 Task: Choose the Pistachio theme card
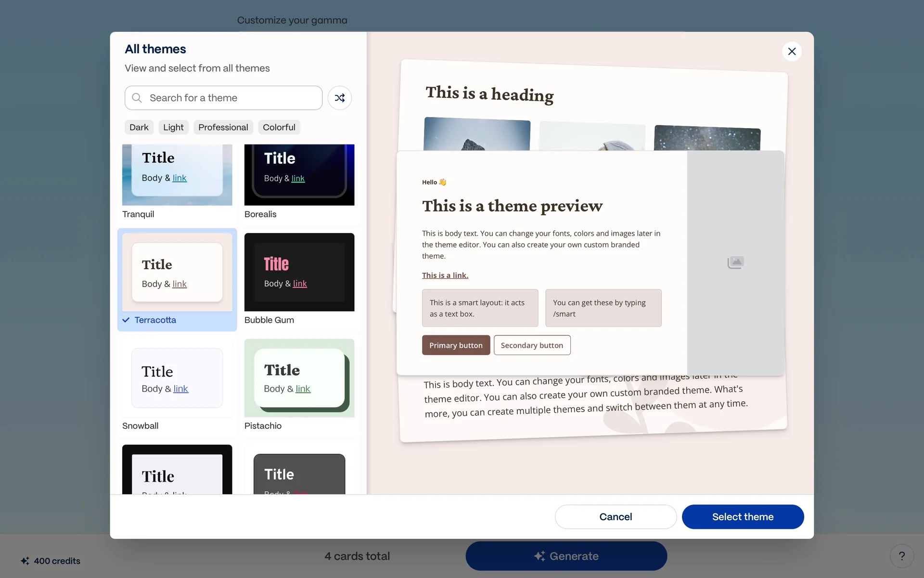(299, 379)
